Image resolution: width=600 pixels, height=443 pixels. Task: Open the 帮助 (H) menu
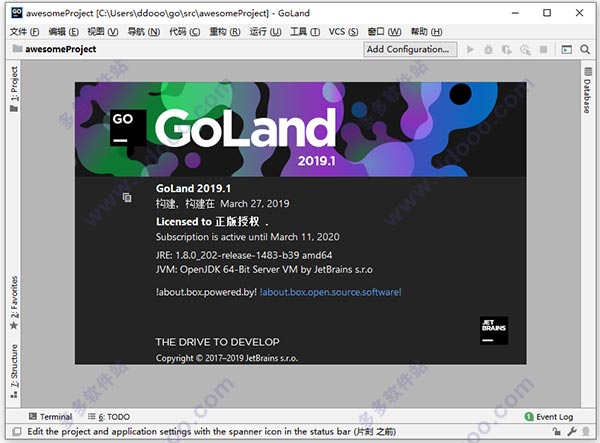pyautogui.click(x=426, y=32)
